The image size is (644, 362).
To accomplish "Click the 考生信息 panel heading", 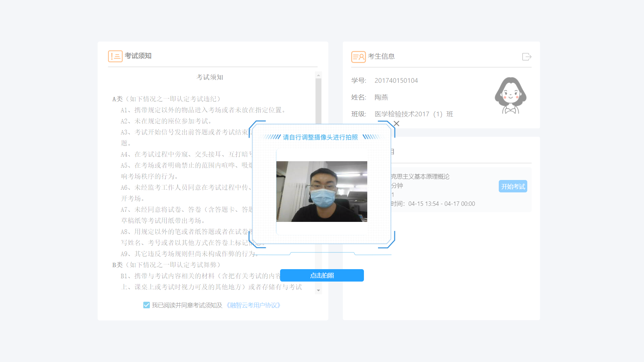I will (x=381, y=56).
